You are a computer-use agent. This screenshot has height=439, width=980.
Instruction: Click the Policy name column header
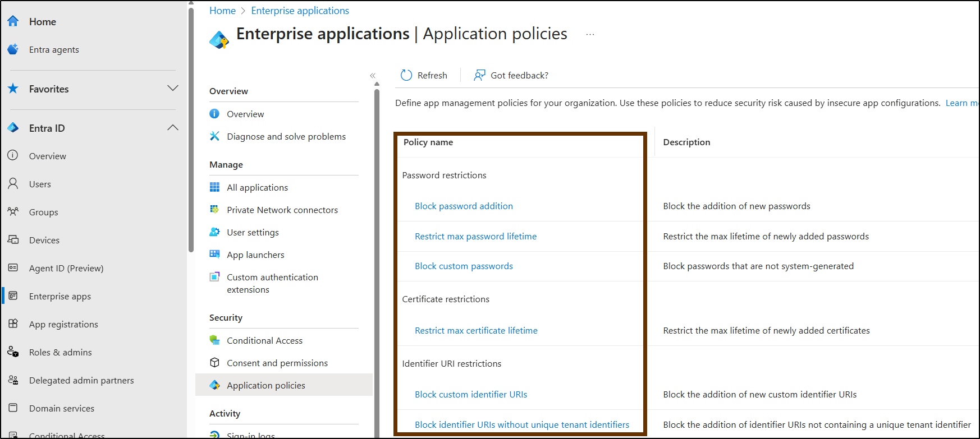(428, 142)
